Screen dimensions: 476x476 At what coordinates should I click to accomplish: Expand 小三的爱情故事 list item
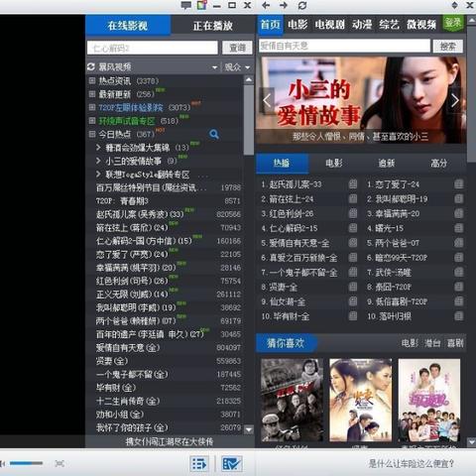98,161
